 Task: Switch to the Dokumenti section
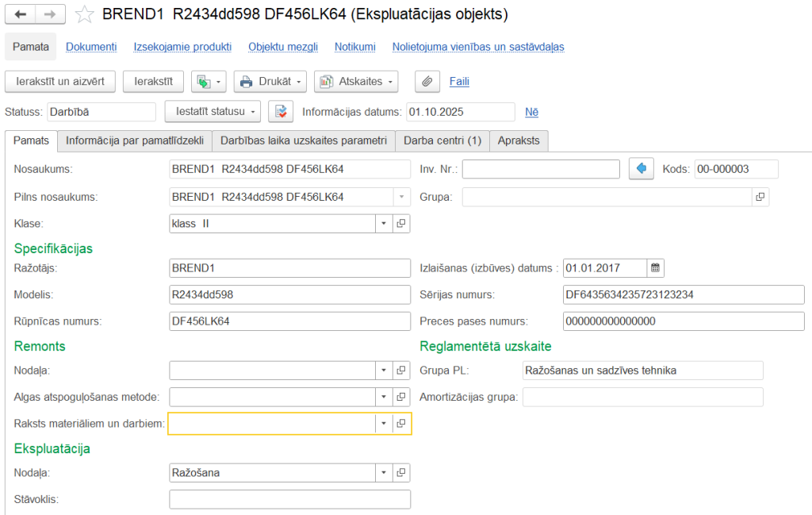pos(90,47)
